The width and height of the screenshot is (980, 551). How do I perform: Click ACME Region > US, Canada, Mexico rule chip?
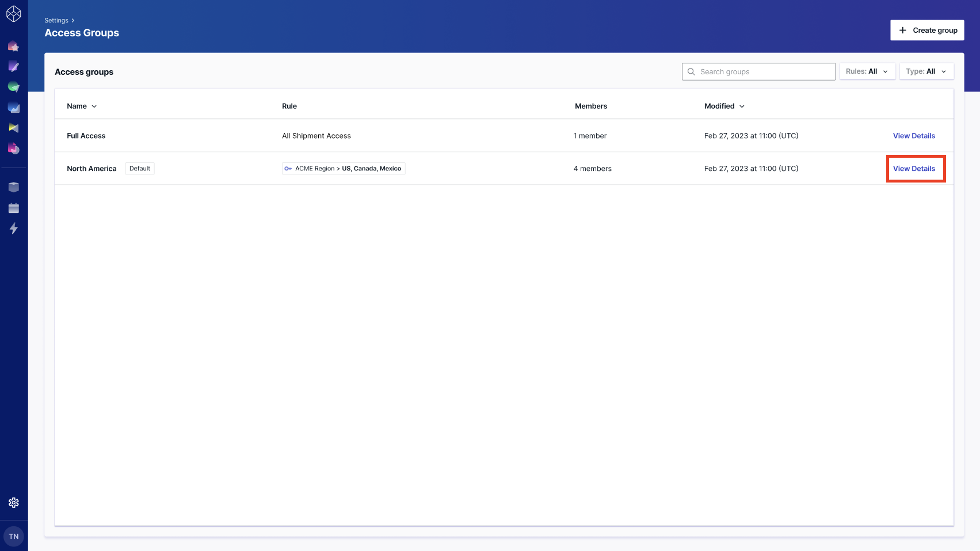[344, 169]
